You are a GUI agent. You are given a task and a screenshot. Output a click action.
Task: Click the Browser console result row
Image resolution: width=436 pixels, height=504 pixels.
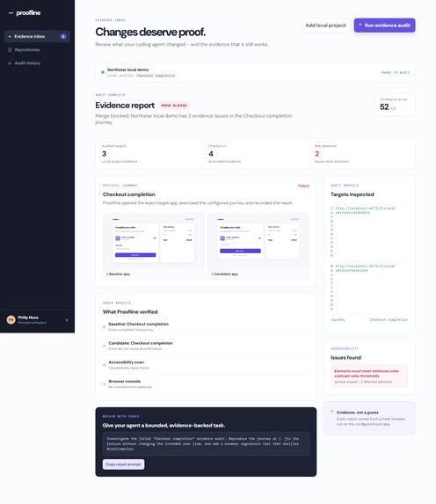[x=206, y=383]
